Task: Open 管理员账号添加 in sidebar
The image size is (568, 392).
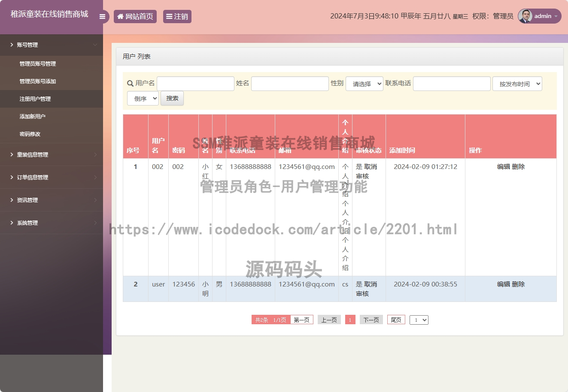Action: (38, 81)
